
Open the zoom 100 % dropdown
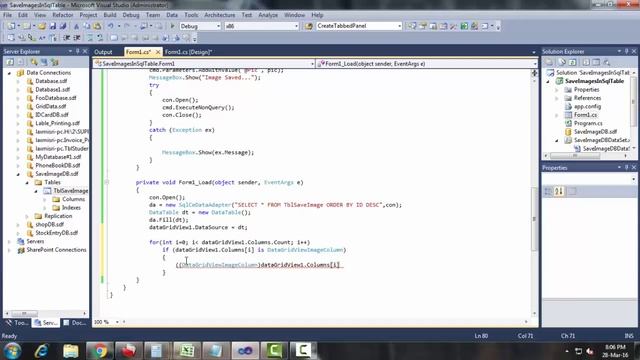(117, 322)
